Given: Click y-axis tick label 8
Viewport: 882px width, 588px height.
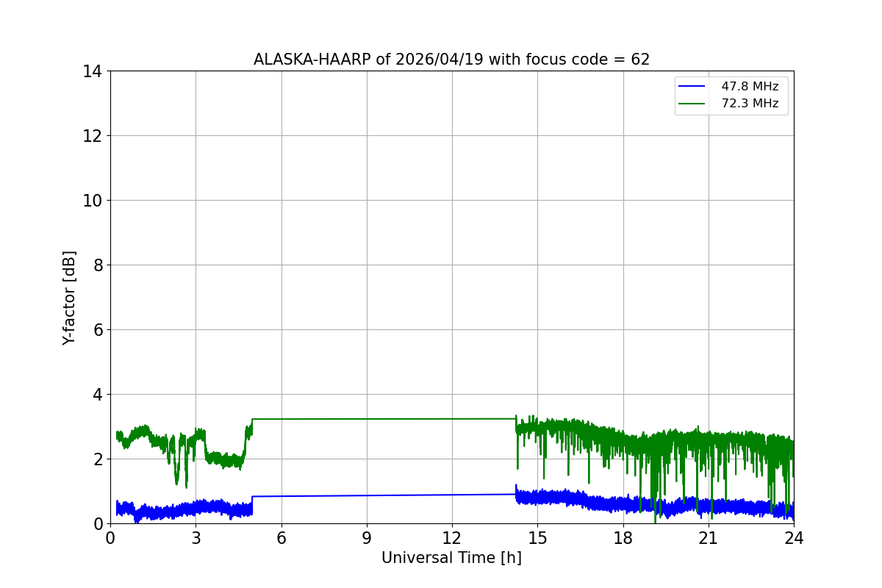Looking at the screenshot, I should 96,265.
